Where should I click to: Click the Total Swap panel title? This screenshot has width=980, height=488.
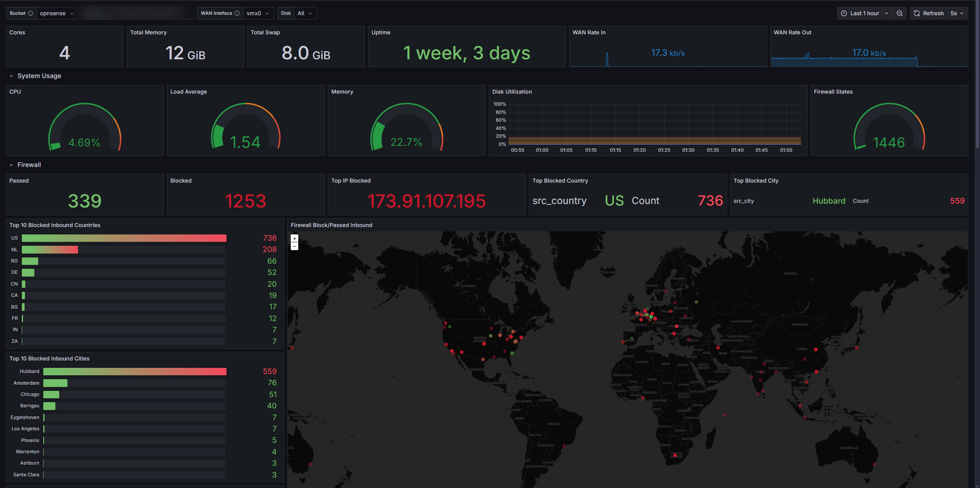[265, 32]
